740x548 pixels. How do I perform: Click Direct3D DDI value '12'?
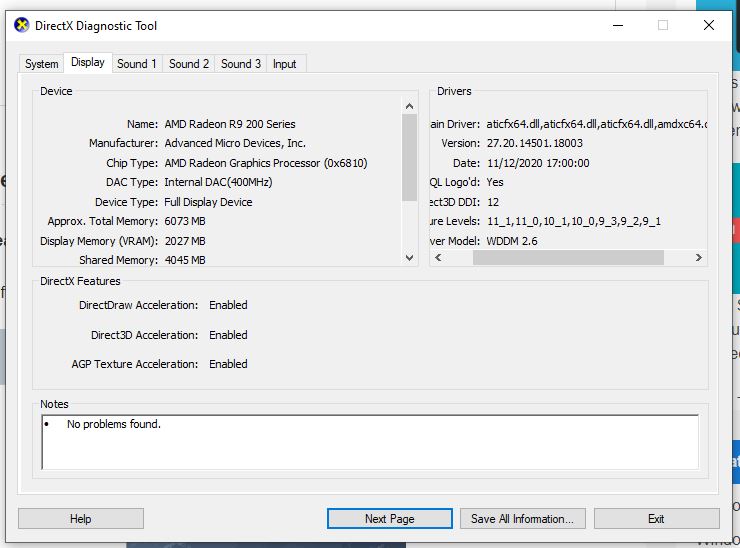click(493, 202)
